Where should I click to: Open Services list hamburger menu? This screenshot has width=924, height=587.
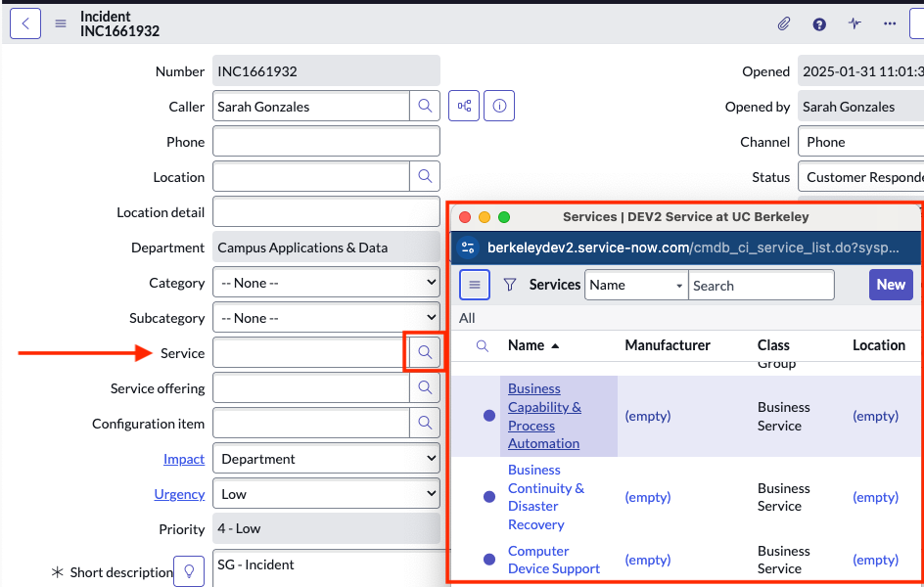475,285
